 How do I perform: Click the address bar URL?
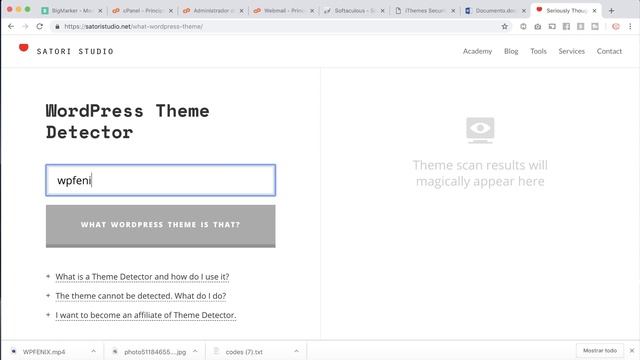pos(133,27)
